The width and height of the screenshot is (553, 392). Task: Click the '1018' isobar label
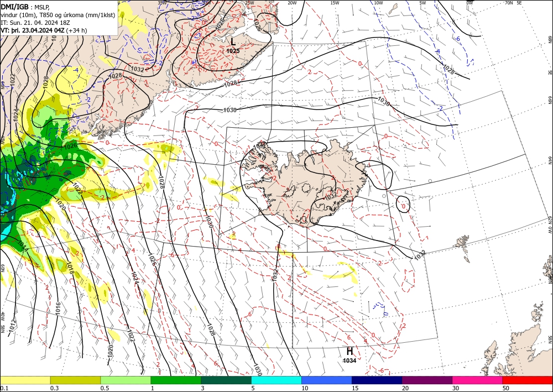pyautogui.click(x=70, y=268)
